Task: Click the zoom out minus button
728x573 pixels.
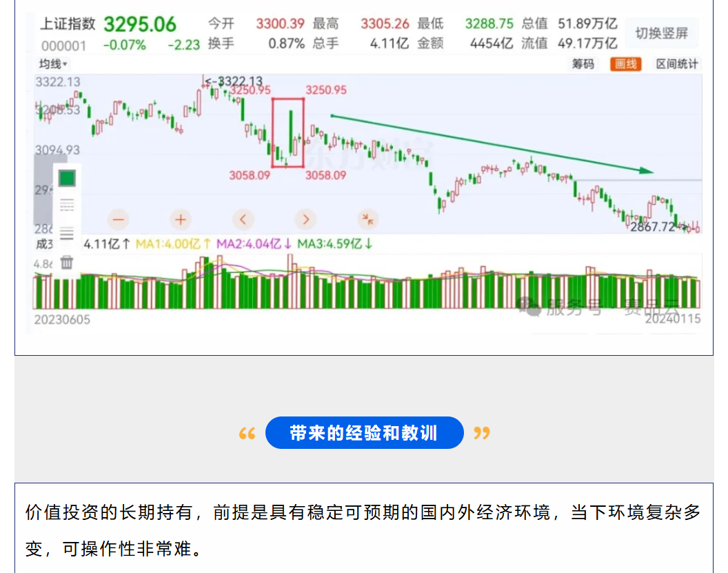Action: 118,220
